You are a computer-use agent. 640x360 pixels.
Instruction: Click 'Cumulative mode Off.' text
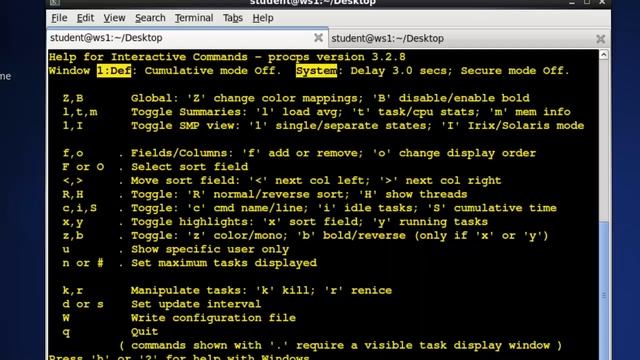(213, 71)
